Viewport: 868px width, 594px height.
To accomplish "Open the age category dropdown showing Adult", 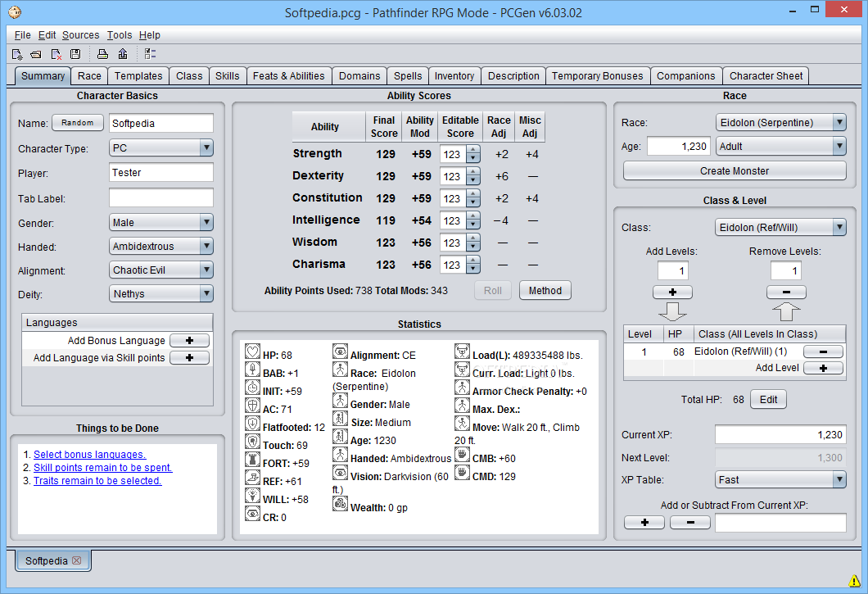I will click(780, 147).
